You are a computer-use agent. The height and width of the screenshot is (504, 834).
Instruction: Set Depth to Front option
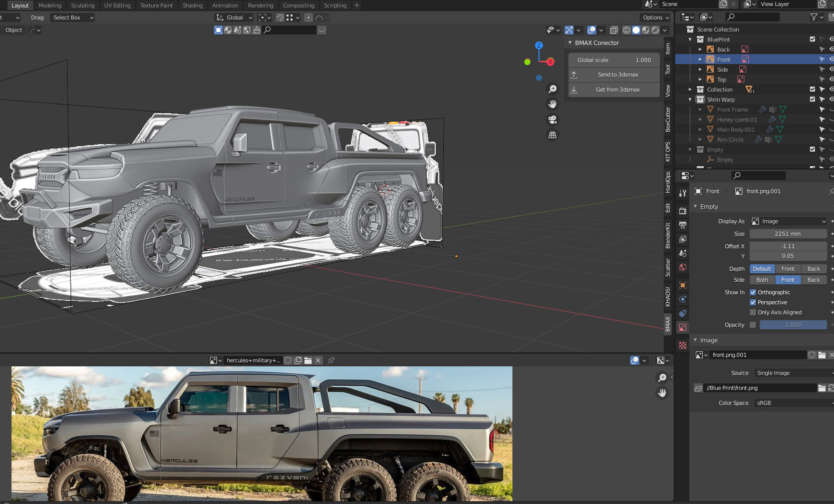[788, 269]
